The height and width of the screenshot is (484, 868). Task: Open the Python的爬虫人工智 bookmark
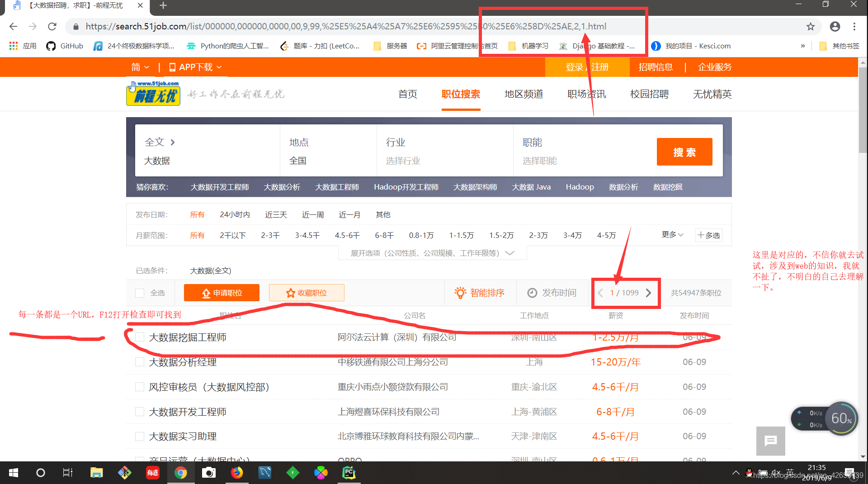tap(227, 46)
